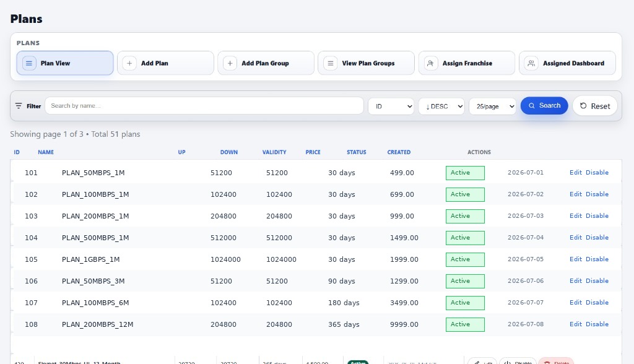
Task: Click the list icon beside View Plan Groups
Action: tap(331, 63)
